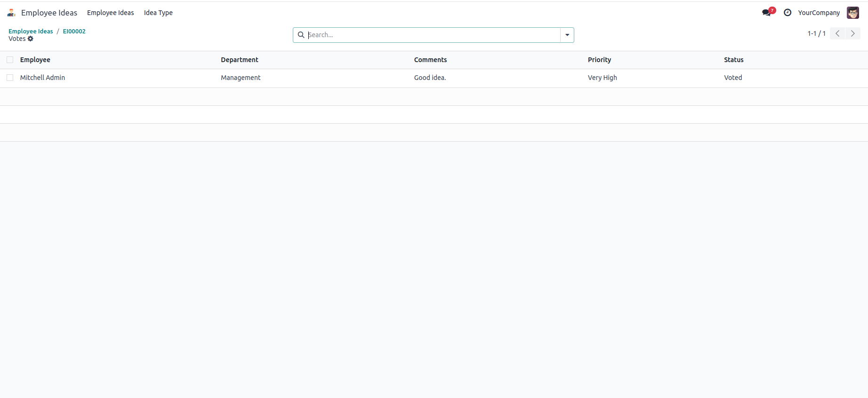Sort by Employee column header
The width and height of the screenshot is (868, 398).
[35, 60]
